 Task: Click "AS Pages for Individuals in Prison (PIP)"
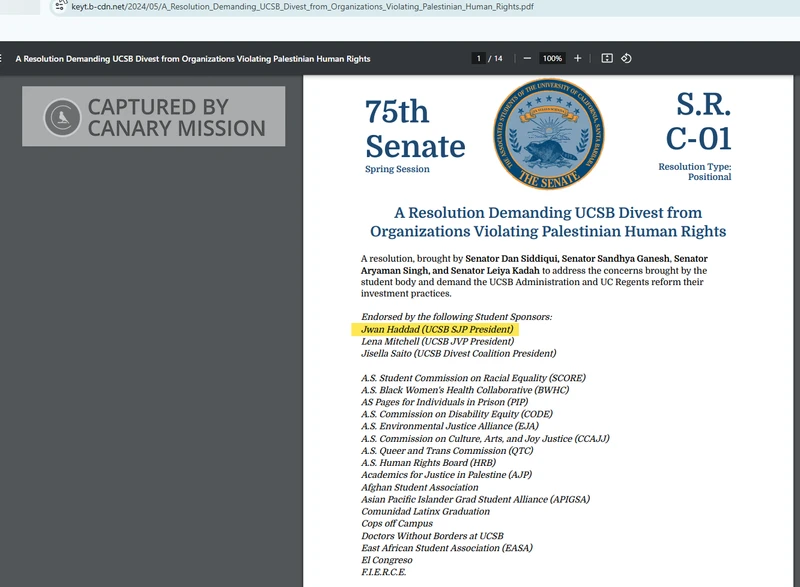(x=445, y=402)
